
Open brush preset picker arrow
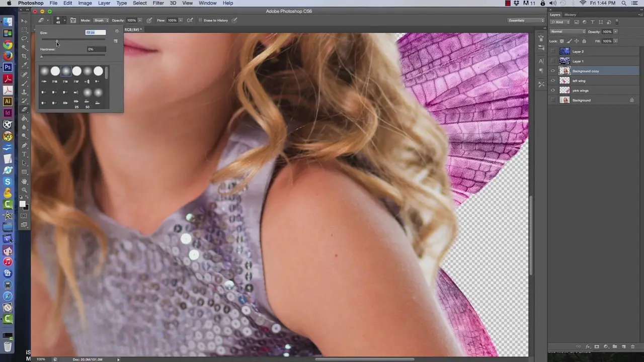pos(64,21)
